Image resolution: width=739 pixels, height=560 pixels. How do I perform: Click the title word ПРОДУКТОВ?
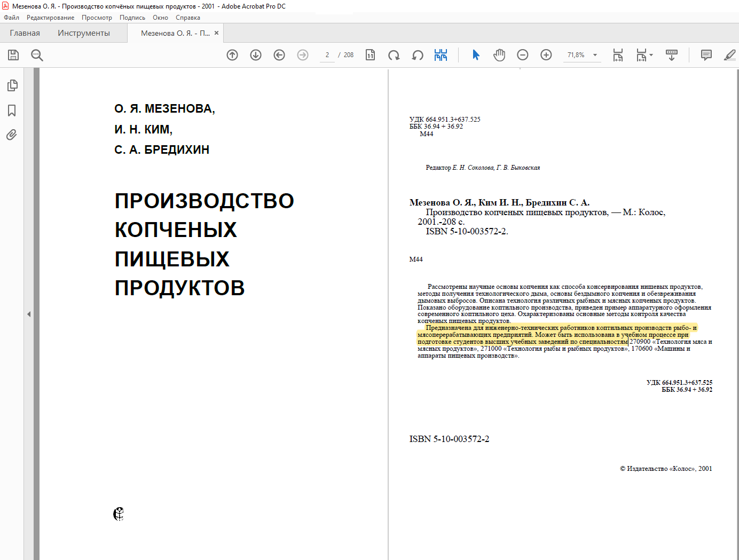[180, 288]
